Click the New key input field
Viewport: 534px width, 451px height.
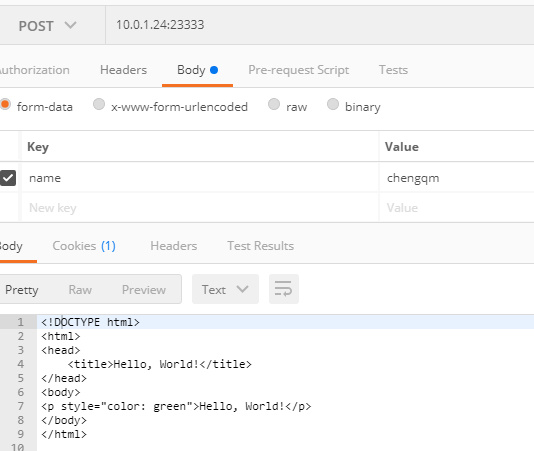click(200, 208)
